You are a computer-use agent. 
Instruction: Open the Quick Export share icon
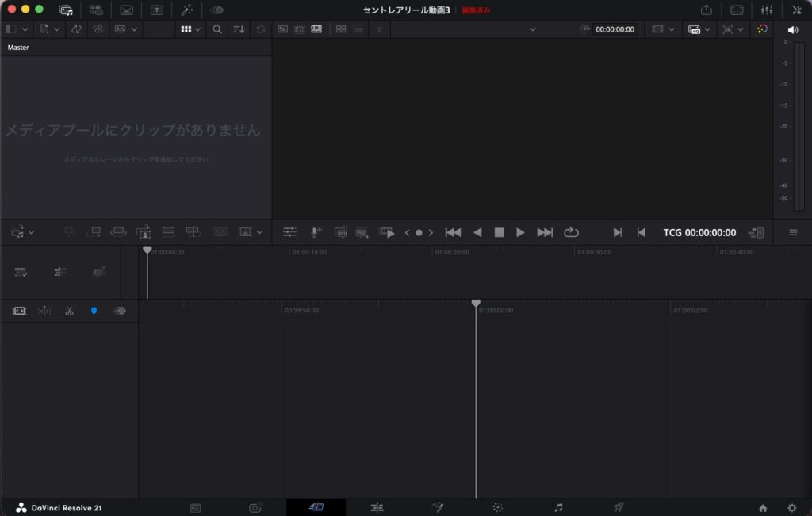707,10
